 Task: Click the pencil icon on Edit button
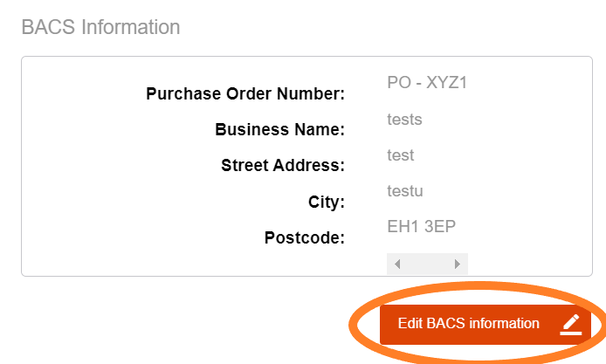tap(571, 324)
